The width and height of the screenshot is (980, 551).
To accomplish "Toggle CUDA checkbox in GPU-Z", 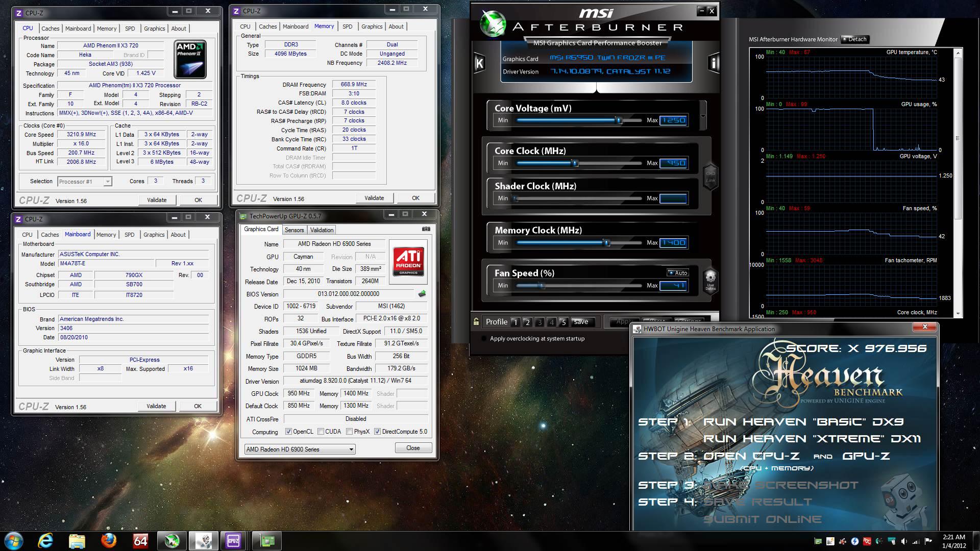I will [x=321, y=432].
